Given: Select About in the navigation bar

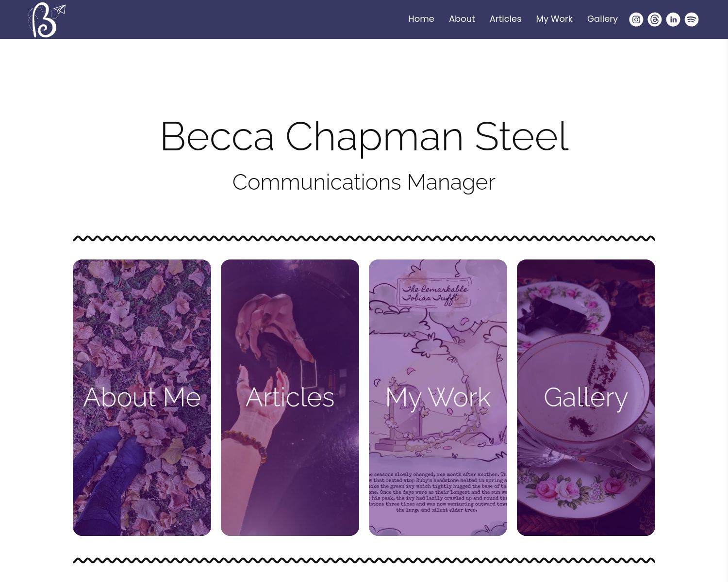Looking at the screenshot, I should tap(462, 19).
